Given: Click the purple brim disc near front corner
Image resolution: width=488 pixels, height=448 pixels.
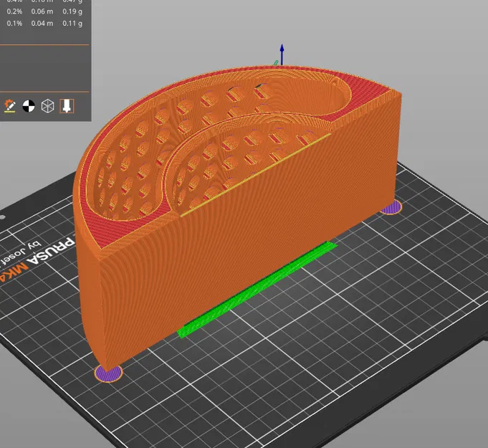Looking at the screenshot, I should pyautogui.click(x=109, y=373).
